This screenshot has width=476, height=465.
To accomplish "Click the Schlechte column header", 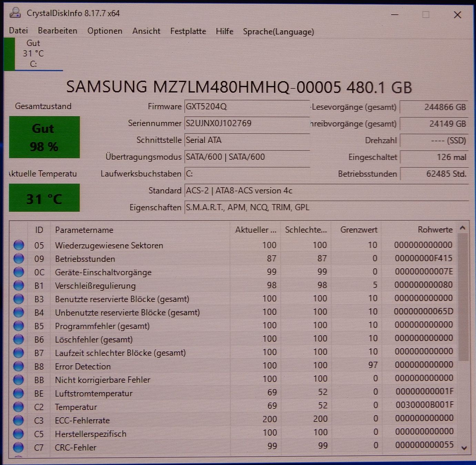I will point(306,230).
